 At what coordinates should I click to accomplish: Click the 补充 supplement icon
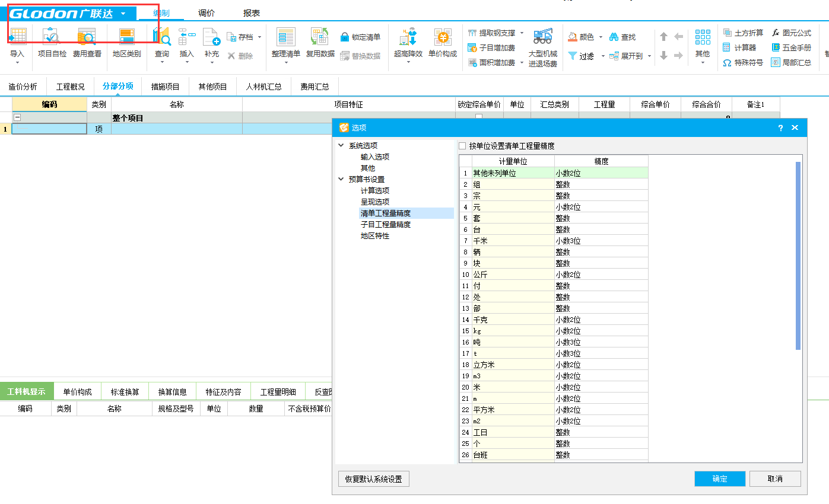212,37
